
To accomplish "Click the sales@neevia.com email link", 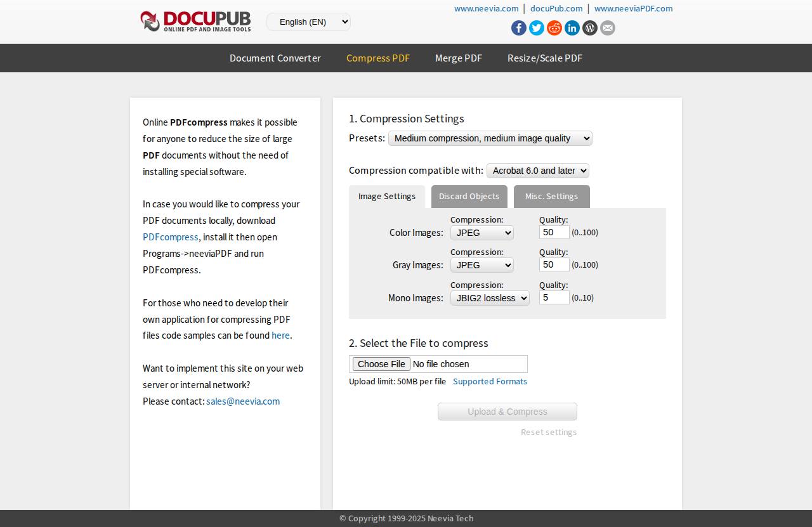I will point(243,401).
